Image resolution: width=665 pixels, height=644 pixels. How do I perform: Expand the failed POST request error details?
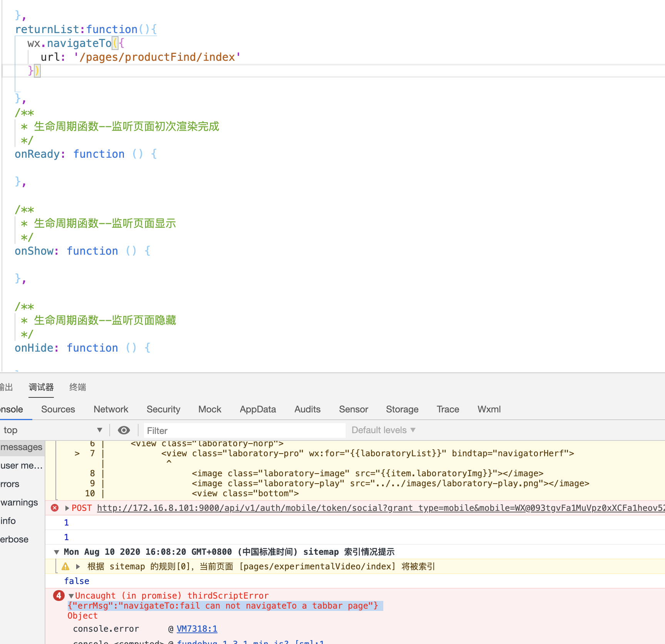point(67,508)
